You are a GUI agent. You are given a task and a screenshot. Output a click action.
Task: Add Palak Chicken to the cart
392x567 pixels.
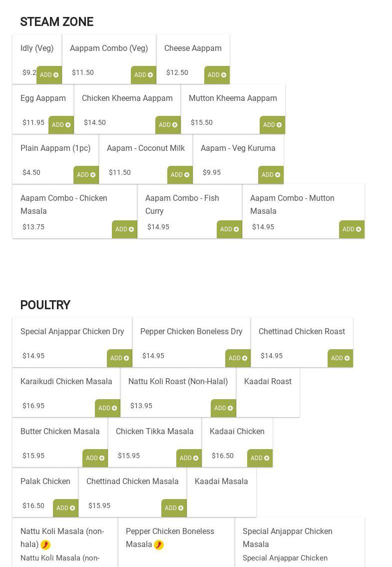pyautogui.click(x=65, y=508)
